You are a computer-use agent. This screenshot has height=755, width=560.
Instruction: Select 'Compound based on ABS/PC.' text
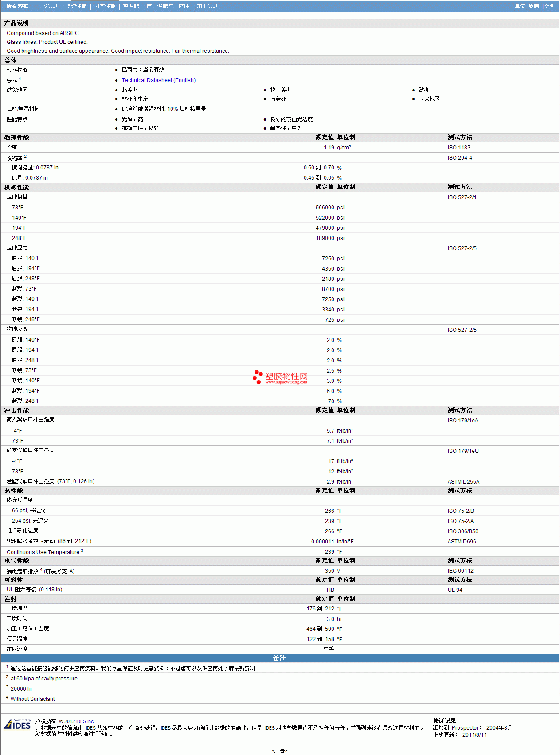point(43,33)
